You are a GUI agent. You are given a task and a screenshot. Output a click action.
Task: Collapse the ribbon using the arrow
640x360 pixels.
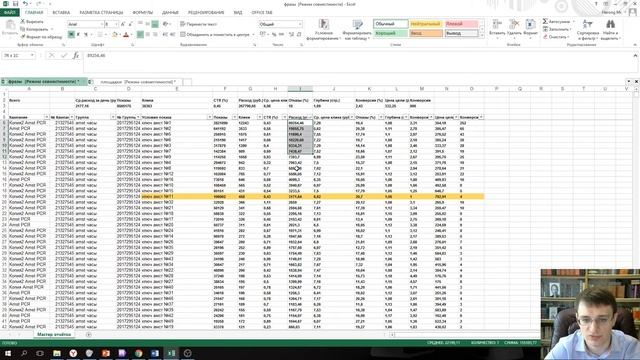635,44
